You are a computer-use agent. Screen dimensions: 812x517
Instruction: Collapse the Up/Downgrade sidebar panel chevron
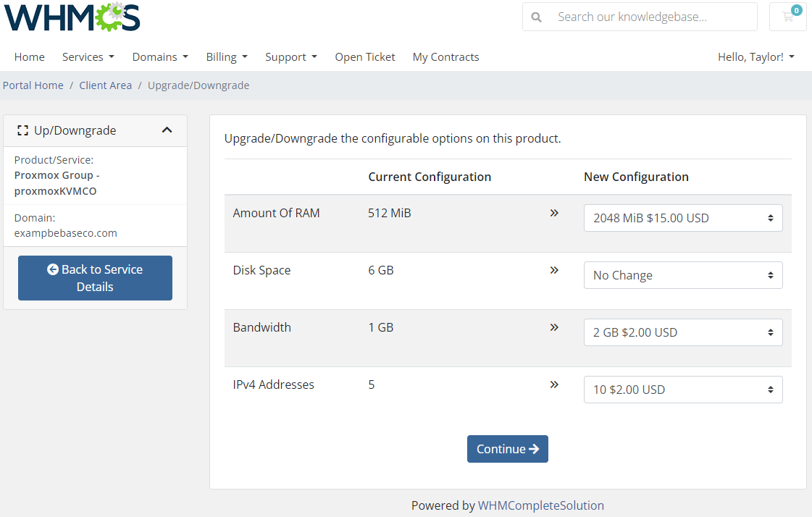167,130
